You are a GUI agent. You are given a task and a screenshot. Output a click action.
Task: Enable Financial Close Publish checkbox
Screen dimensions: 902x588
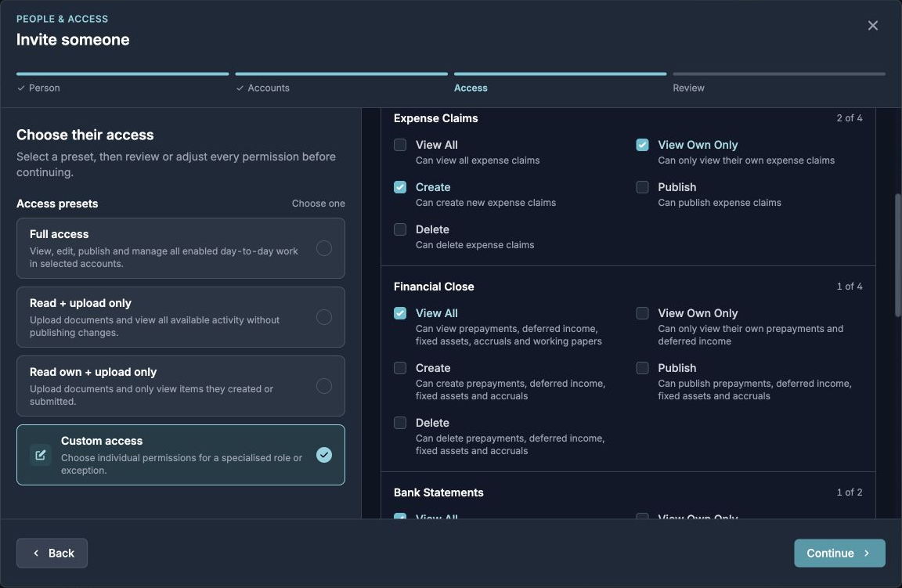tap(642, 368)
